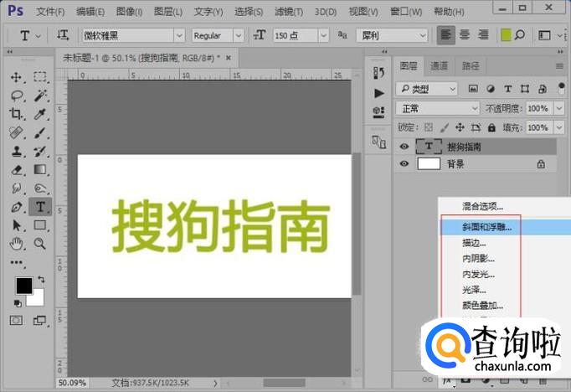Select the Horizontal Type tool in toolbox
571x392 pixels.
coord(40,207)
